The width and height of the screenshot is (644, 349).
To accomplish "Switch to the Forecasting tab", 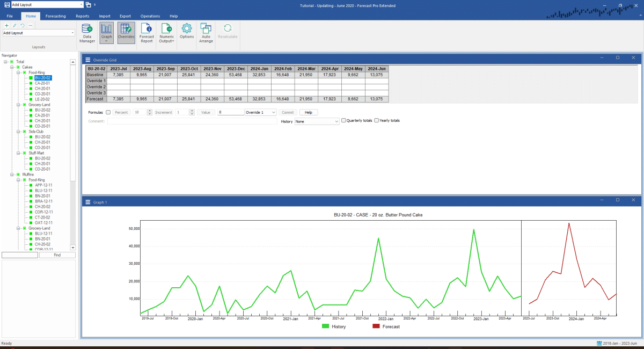I will (55, 16).
